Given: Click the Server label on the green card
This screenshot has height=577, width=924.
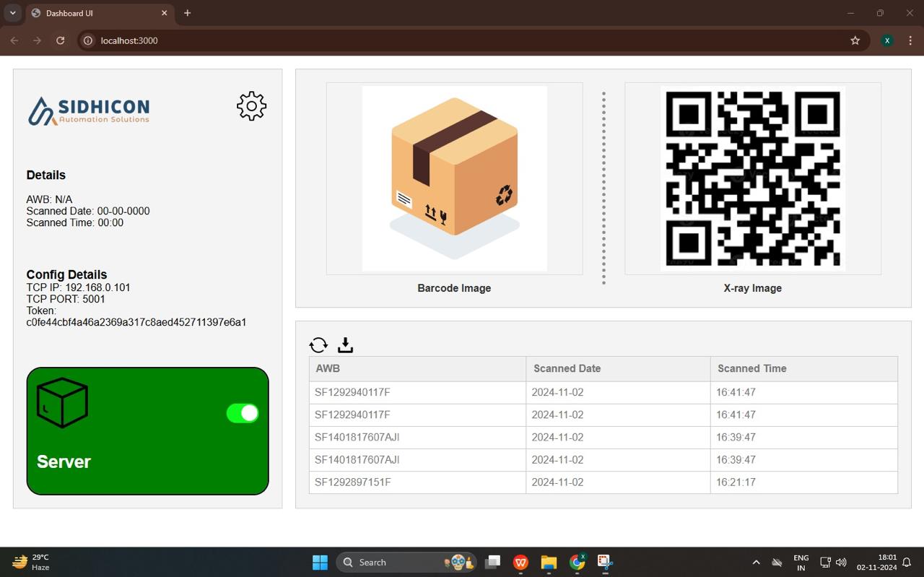Looking at the screenshot, I should tap(64, 461).
